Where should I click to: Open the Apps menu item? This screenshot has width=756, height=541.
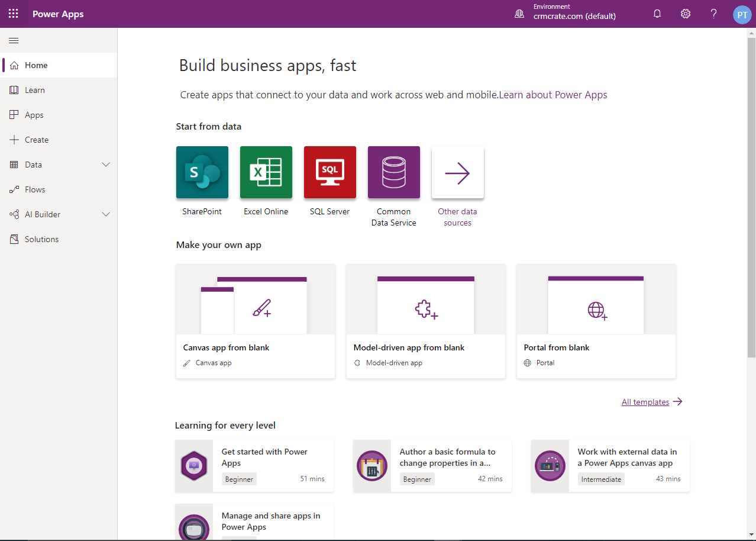59,115
